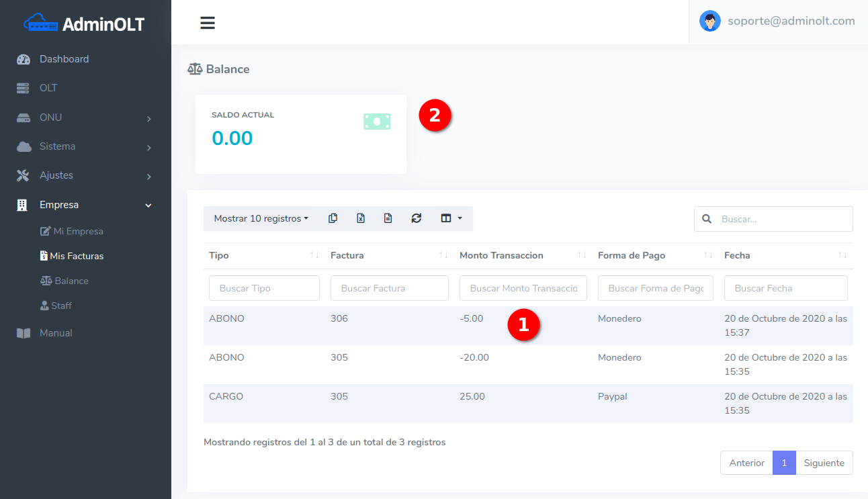Reload the table with refresh icon

(417, 218)
